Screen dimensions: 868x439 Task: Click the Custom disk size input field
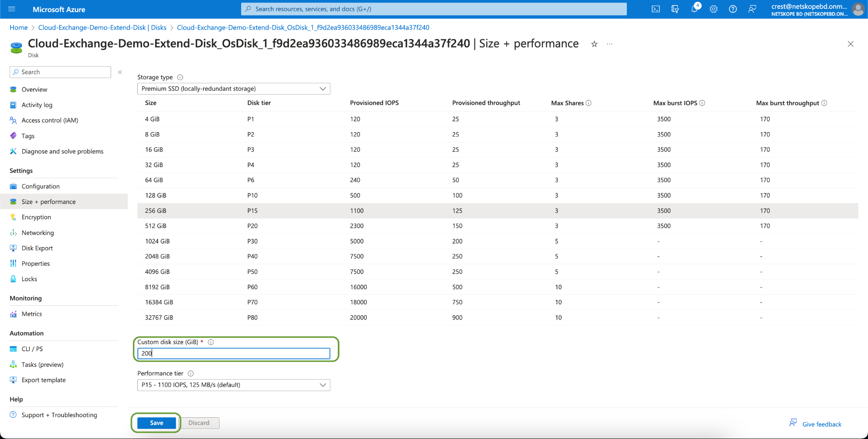pyautogui.click(x=234, y=353)
